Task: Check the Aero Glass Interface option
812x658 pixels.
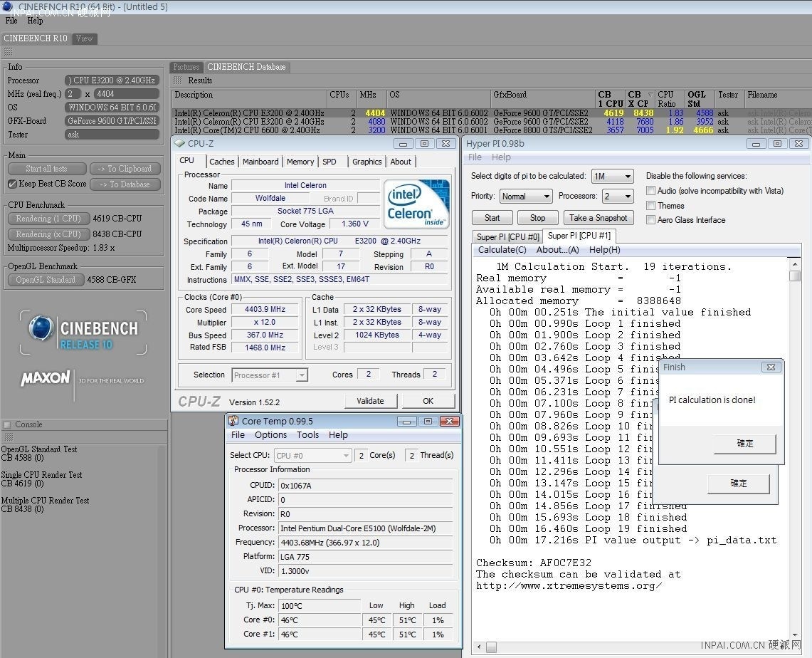Action: pos(650,220)
